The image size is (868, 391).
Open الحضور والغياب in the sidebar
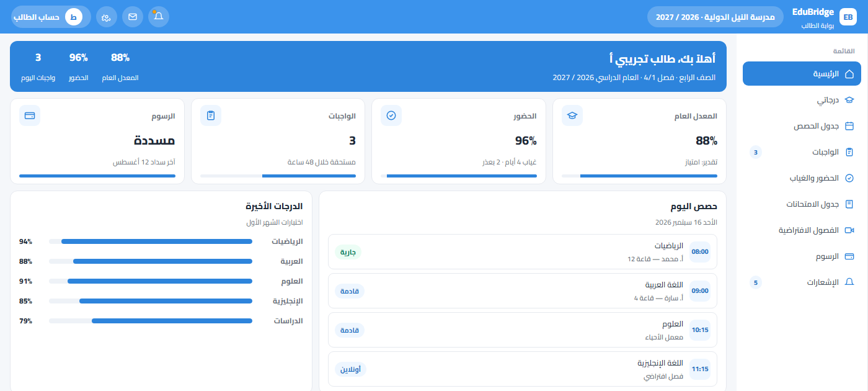pyautogui.click(x=802, y=178)
